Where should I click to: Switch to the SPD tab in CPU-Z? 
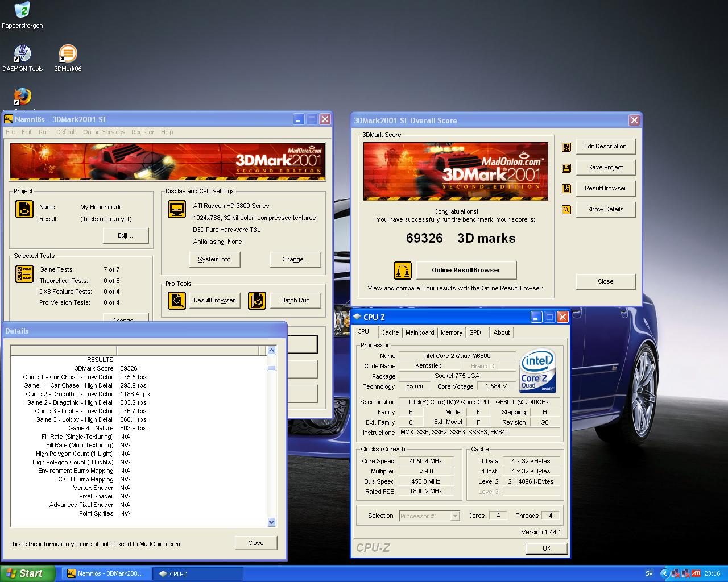(475, 332)
